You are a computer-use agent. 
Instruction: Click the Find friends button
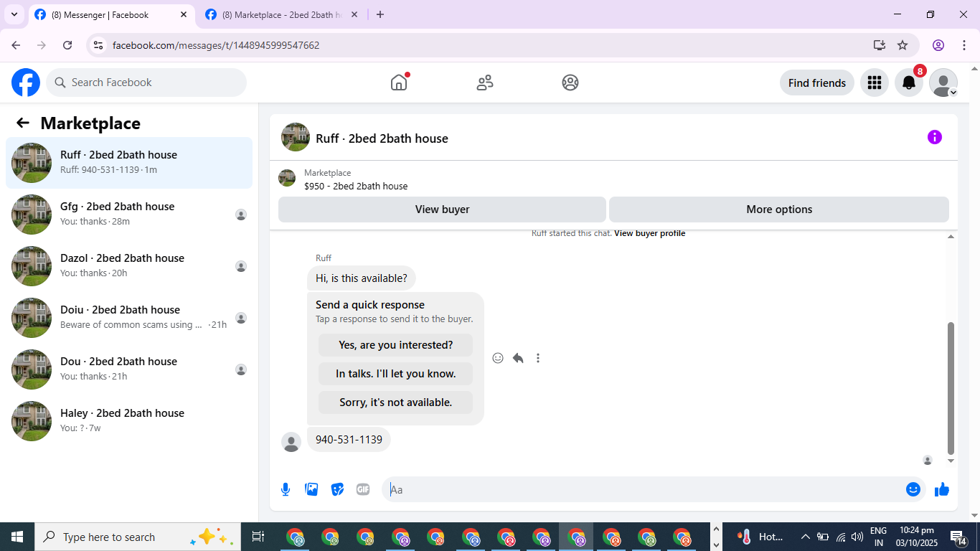(x=817, y=83)
